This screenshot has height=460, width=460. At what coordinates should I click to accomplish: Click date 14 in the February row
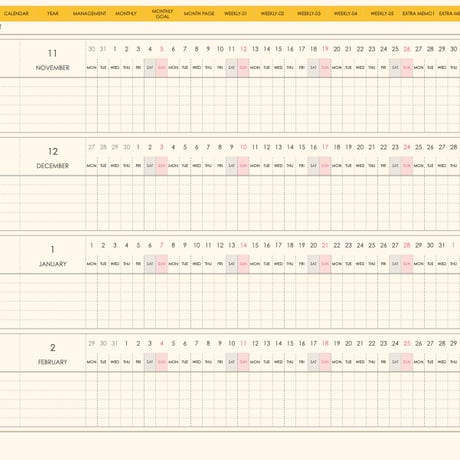(278, 344)
